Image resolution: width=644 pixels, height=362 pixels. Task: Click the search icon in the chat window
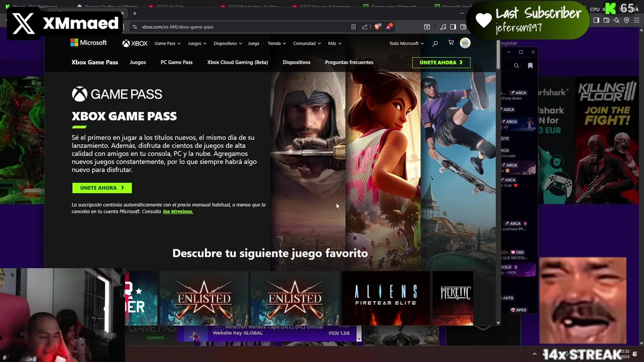click(x=516, y=66)
